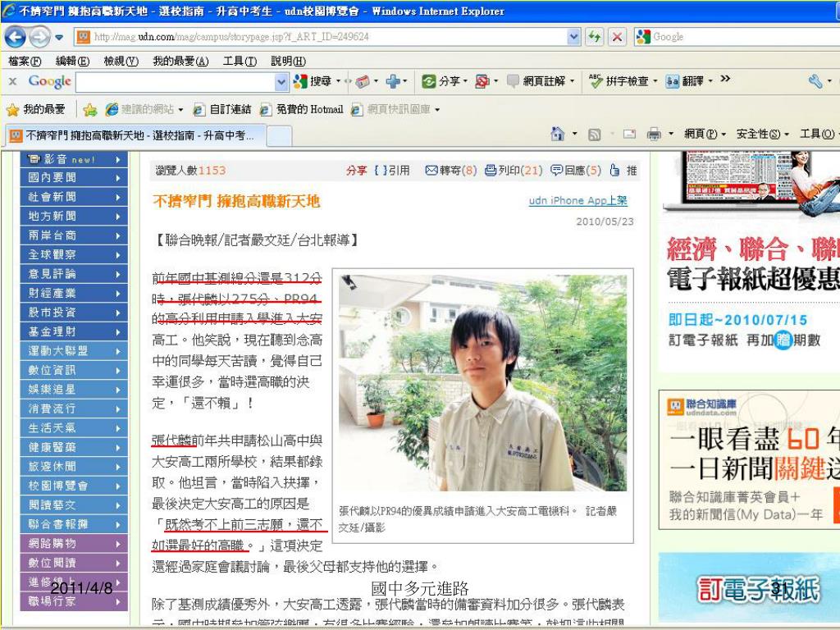Open 國內要聞 in left sidebar
Viewport: 840px width, 630px height.
coord(74,177)
